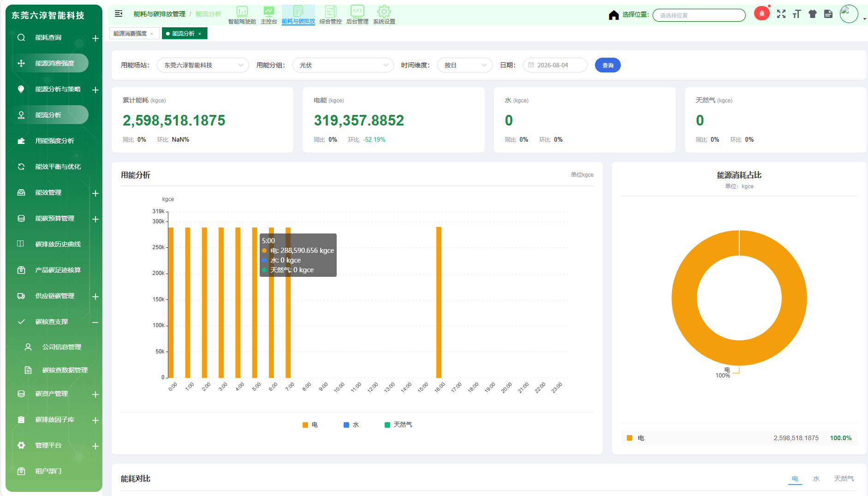This screenshot has width=868, height=496.
Task: Toggle fullscreen with the expand arrows icon
Action: (x=781, y=14)
